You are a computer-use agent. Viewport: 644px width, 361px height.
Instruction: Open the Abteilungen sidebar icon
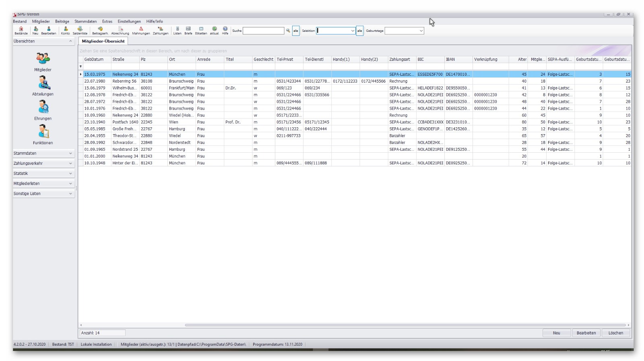[43, 84]
